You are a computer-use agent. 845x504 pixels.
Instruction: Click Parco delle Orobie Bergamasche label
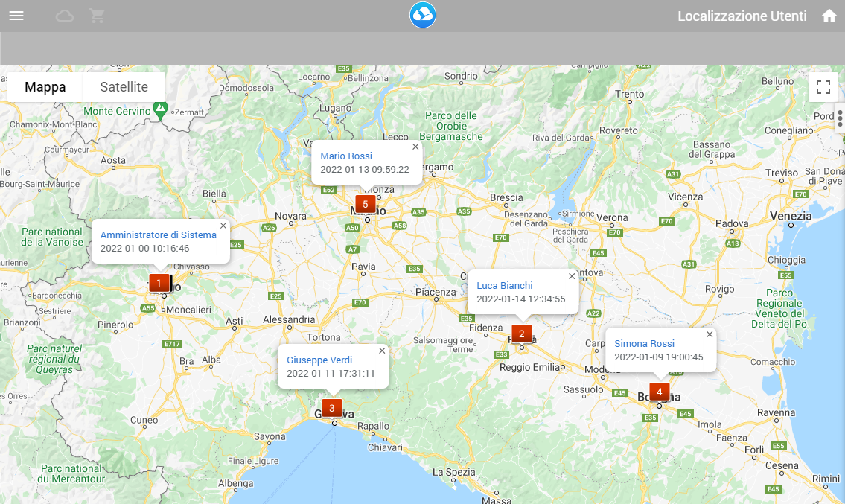451,126
